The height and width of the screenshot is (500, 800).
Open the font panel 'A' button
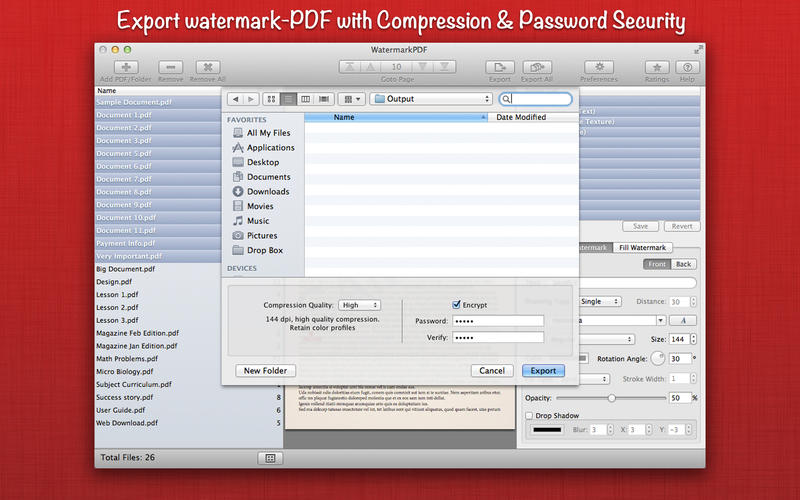pyautogui.click(x=683, y=320)
